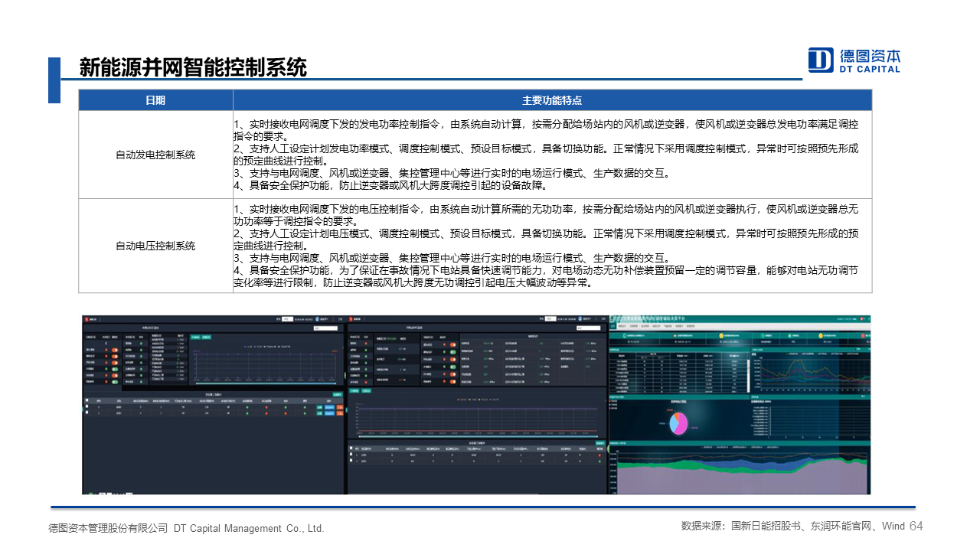Click the 日期 table column header

tap(155, 100)
